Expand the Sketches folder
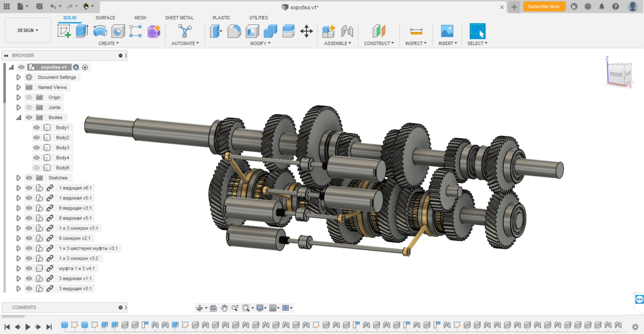 click(18, 178)
